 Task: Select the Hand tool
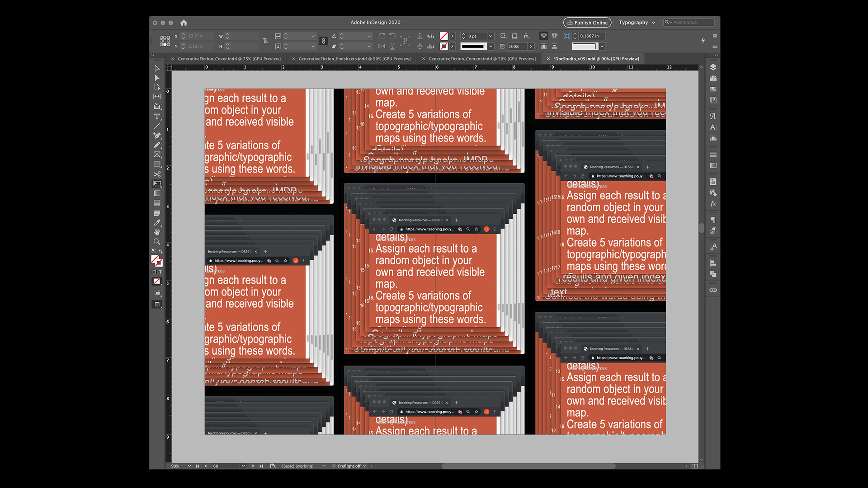pyautogui.click(x=157, y=232)
